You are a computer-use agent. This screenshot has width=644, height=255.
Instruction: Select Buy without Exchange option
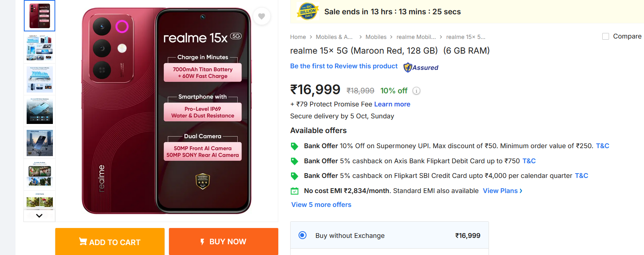(302, 235)
